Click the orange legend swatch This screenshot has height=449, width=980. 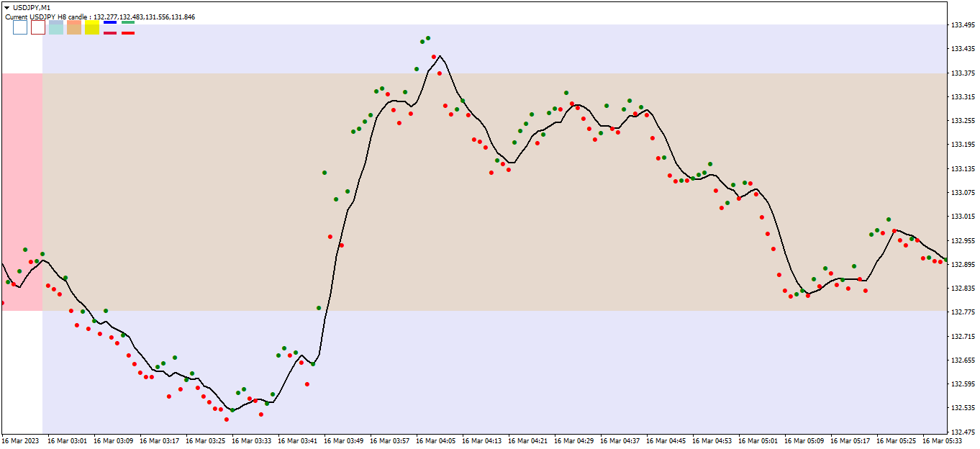coord(74,27)
